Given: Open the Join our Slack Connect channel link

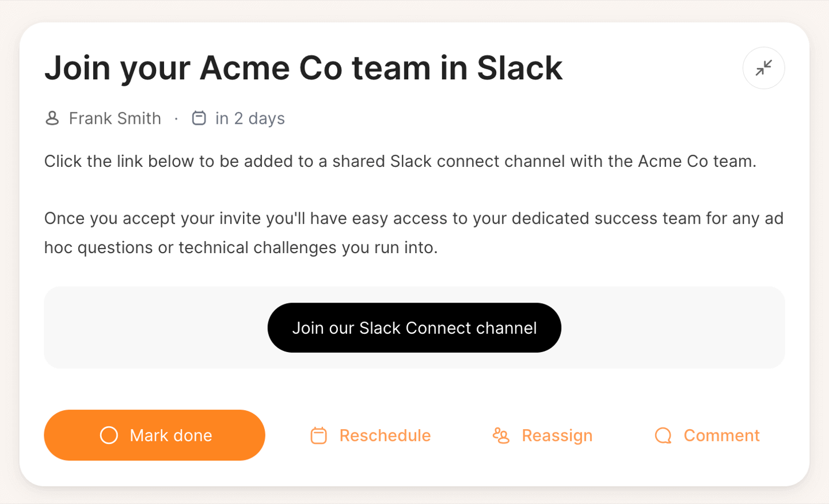Looking at the screenshot, I should pos(414,327).
